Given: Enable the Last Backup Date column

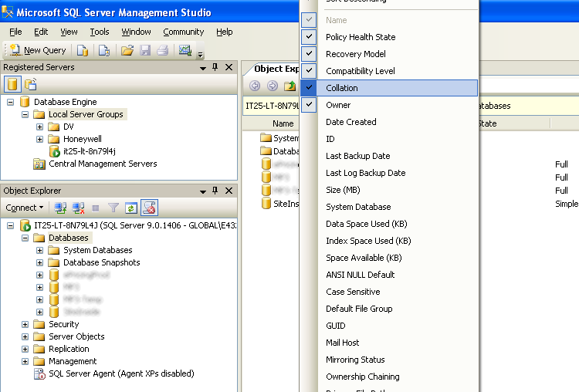Looking at the screenshot, I should coord(389,156).
